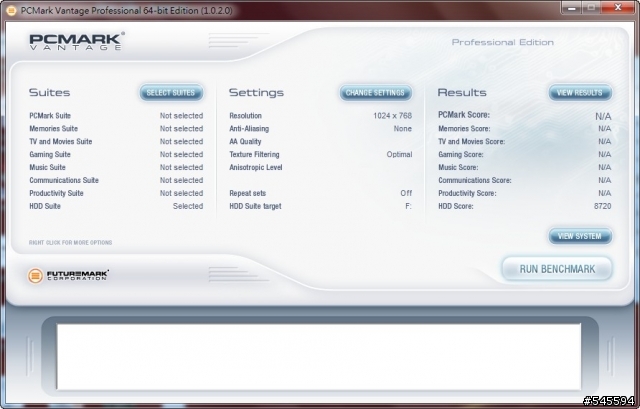Click the HDD Suite target 'F:' value
The image size is (640, 409).
coord(408,206)
